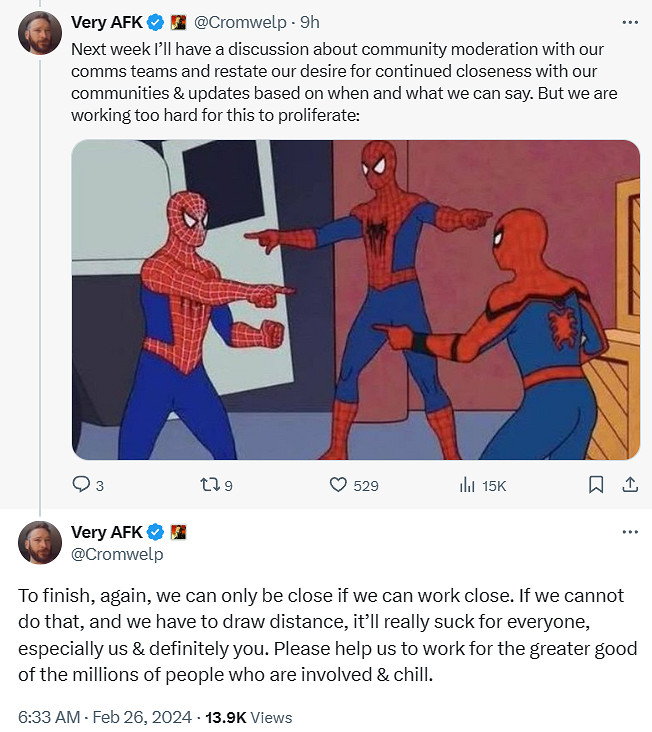
Task: Click the blue verified badge in the top tweet
Action: click(x=157, y=21)
